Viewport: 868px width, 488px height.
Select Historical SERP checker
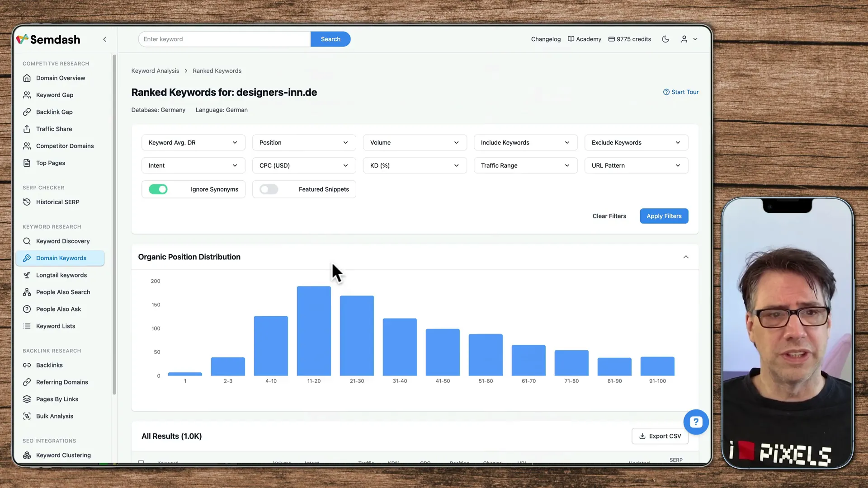(57, 202)
